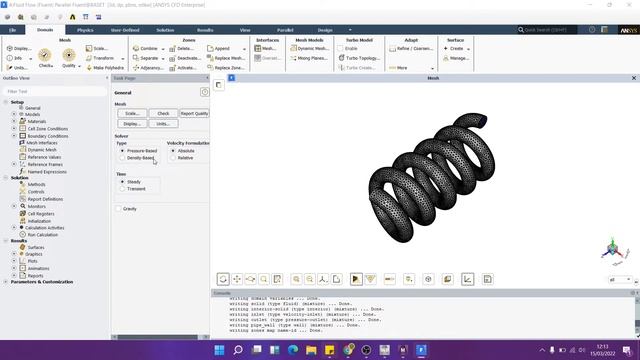
Task: Tick the Turbo Model Enable checkbox
Action: pos(340,48)
